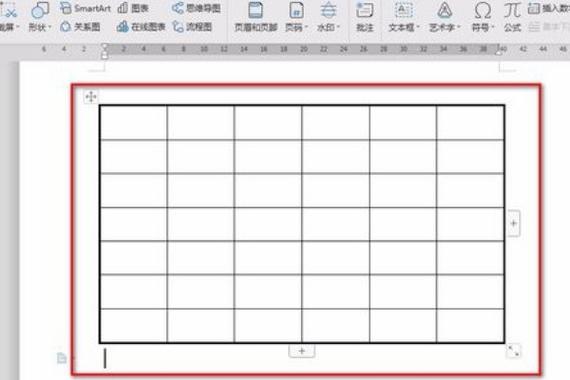Viewport: 570px width, 380px height.
Task: Click ruler mark 20
Action: click(x=304, y=49)
